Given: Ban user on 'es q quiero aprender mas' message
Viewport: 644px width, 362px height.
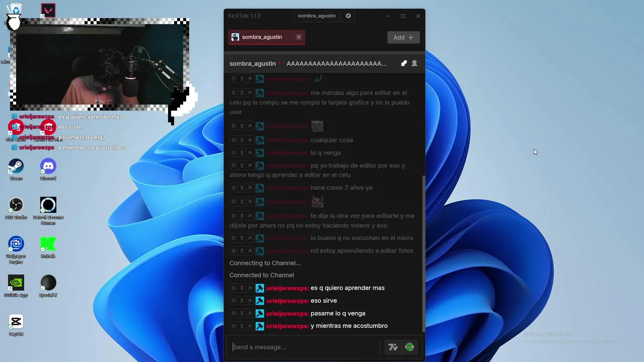Looking at the screenshot, I should (233, 288).
